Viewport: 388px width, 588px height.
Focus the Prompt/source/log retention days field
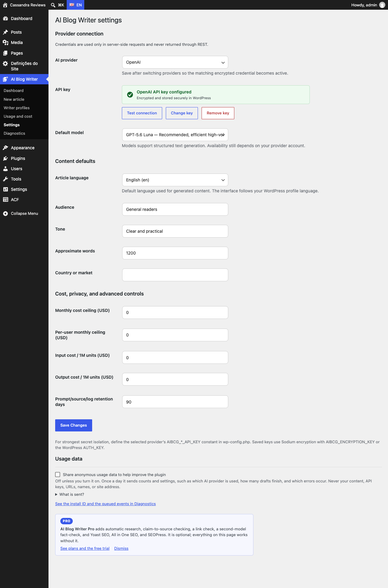(x=175, y=402)
